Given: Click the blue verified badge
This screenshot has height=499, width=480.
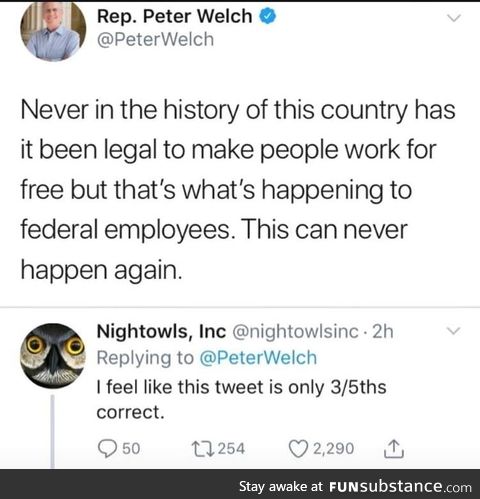Looking at the screenshot, I should pos(268,16).
